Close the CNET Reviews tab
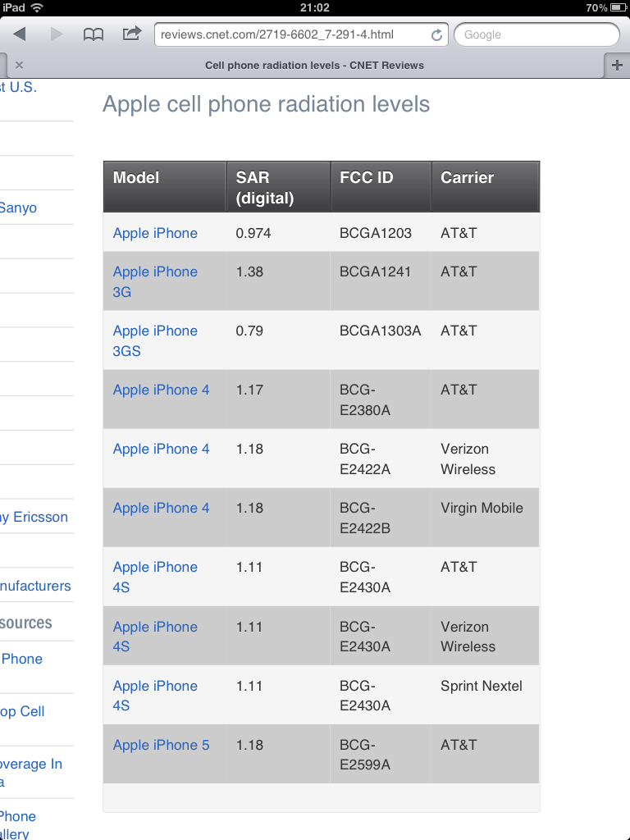 pyautogui.click(x=20, y=66)
